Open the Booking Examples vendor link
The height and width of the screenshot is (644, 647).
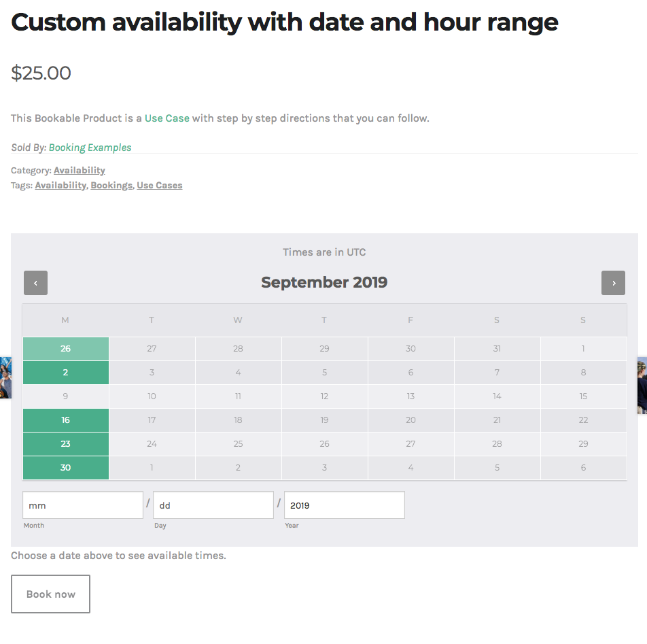tap(90, 148)
